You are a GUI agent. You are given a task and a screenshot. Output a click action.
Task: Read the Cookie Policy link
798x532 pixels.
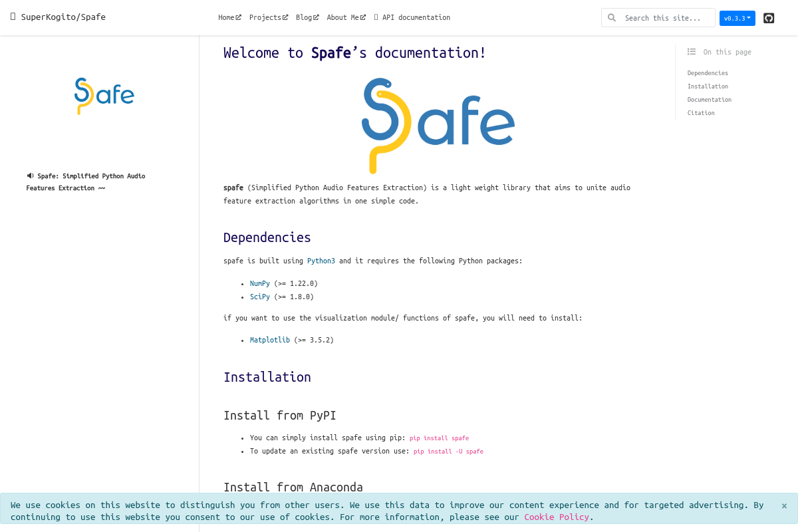(556, 517)
